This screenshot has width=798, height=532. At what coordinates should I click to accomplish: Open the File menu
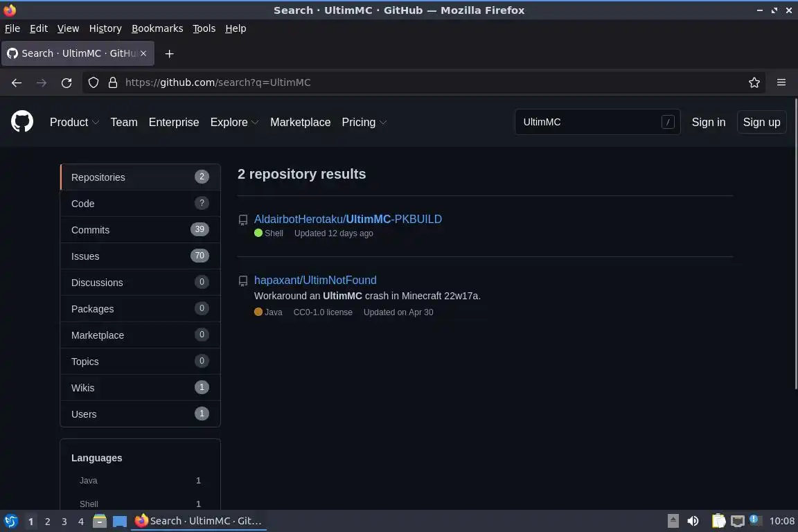tap(12, 28)
